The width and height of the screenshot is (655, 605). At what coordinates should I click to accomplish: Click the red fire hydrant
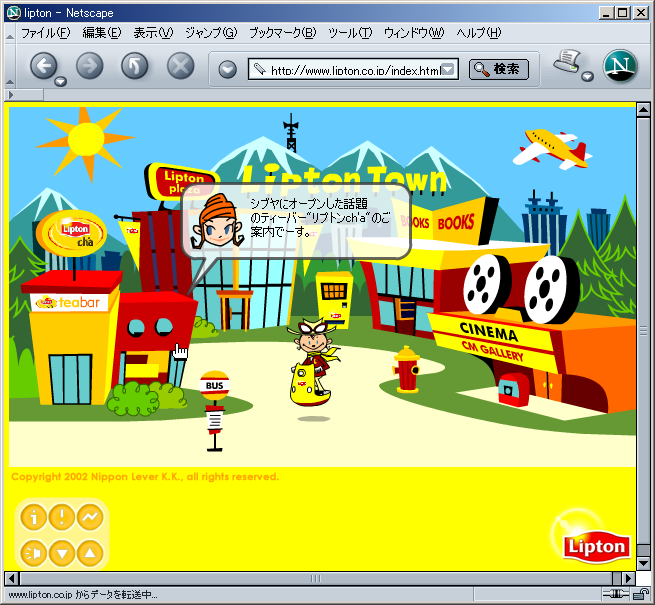pyautogui.click(x=406, y=370)
